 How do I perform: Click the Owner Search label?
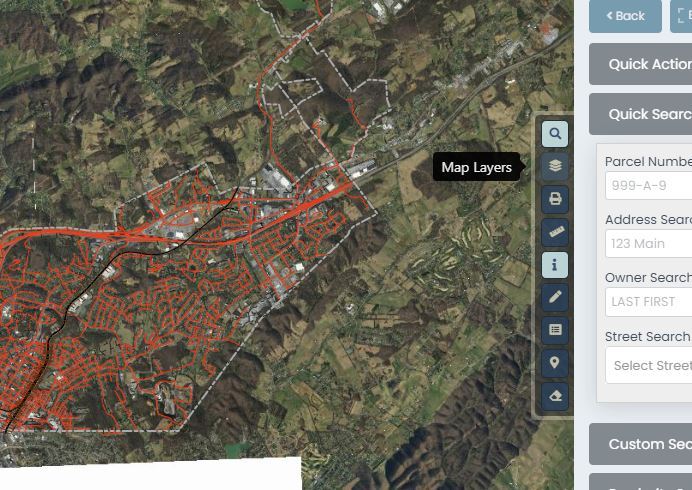coord(648,278)
